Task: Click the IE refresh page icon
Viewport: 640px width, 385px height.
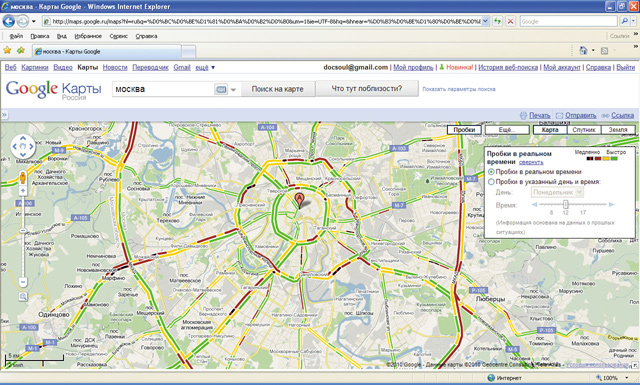Action: 497,21
